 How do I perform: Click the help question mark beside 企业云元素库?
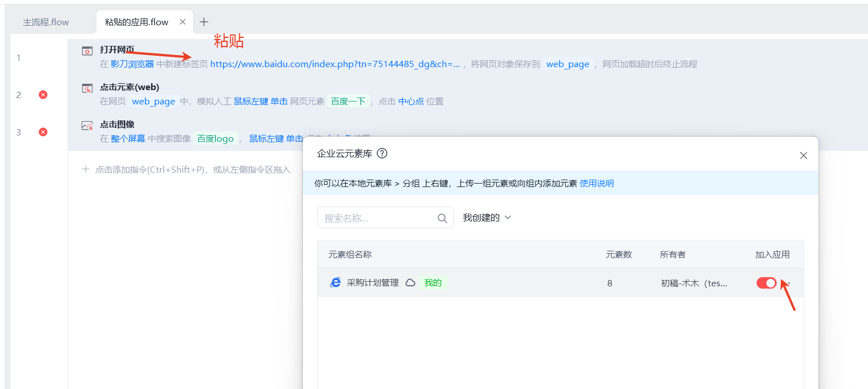pos(382,154)
